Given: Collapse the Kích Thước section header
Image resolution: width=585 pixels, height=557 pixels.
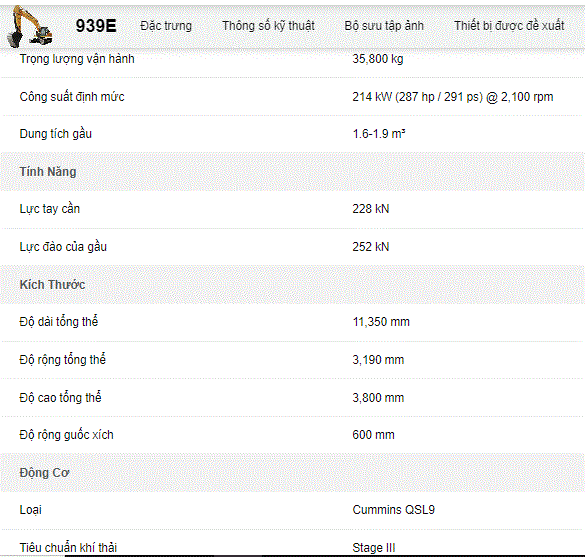Looking at the screenshot, I should click(292, 285).
